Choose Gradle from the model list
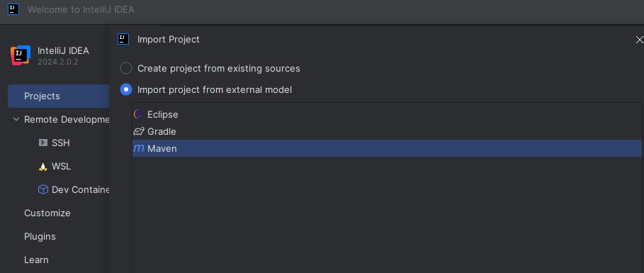 [387, 132]
